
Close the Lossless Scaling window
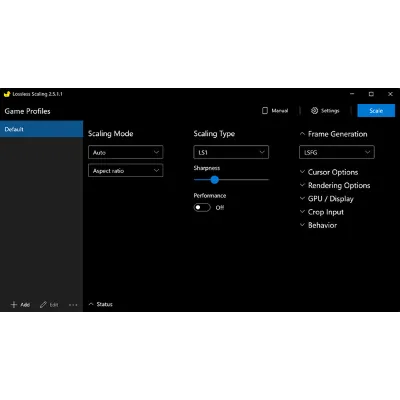tap(390, 94)
